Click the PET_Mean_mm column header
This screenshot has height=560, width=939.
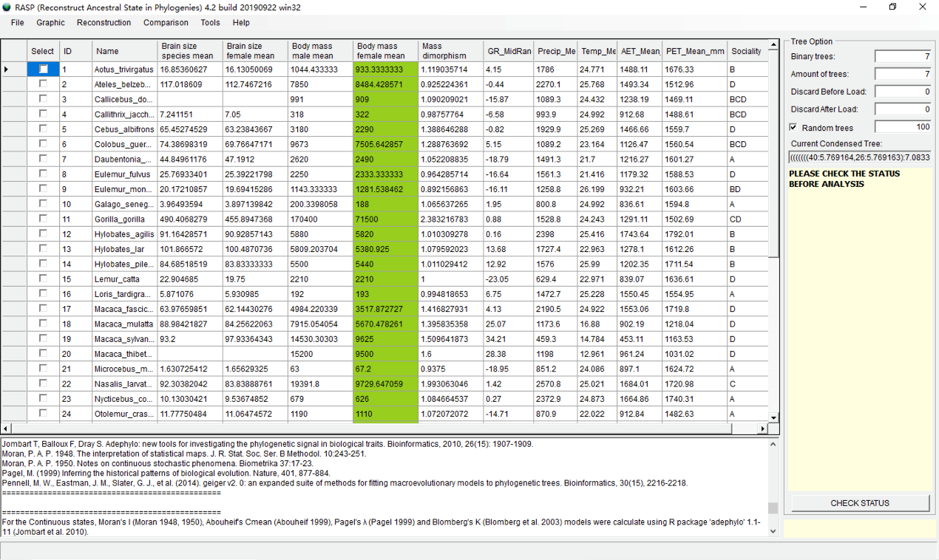pos(695,51)
